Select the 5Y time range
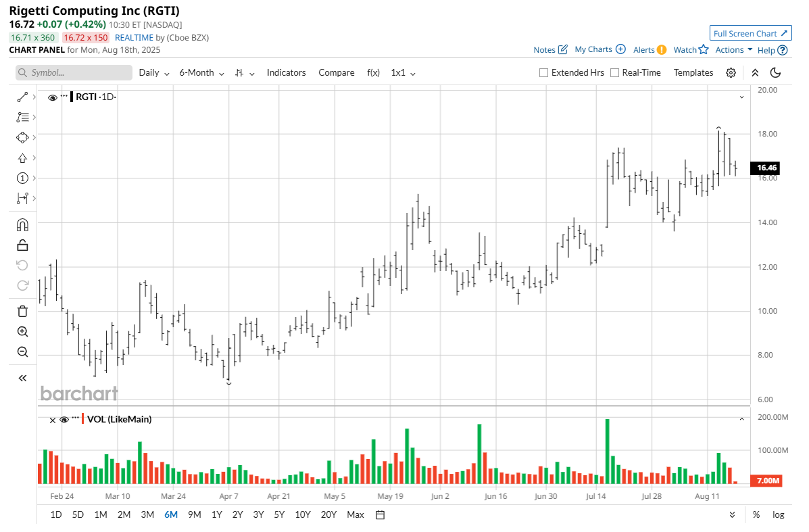Image resolution: width=809 pixels, height=532 pixels. 279,514
